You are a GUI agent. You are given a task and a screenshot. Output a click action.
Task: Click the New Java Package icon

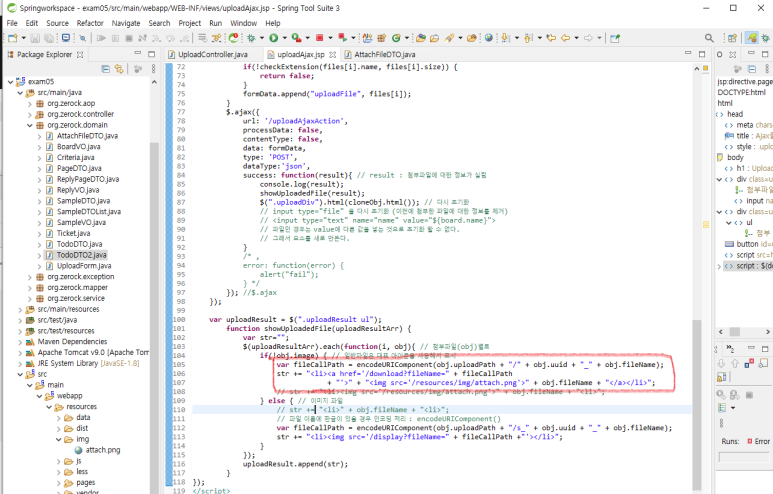click(381, 38)
